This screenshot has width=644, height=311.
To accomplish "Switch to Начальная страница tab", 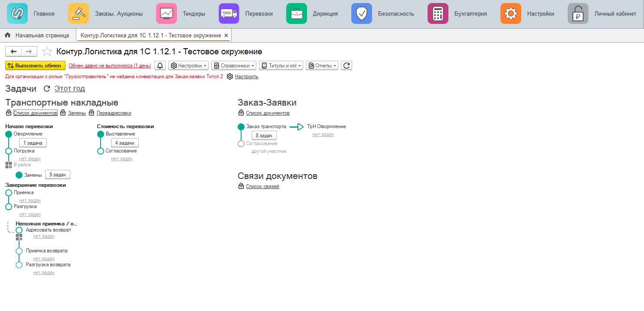I will [x=37, y=36].
